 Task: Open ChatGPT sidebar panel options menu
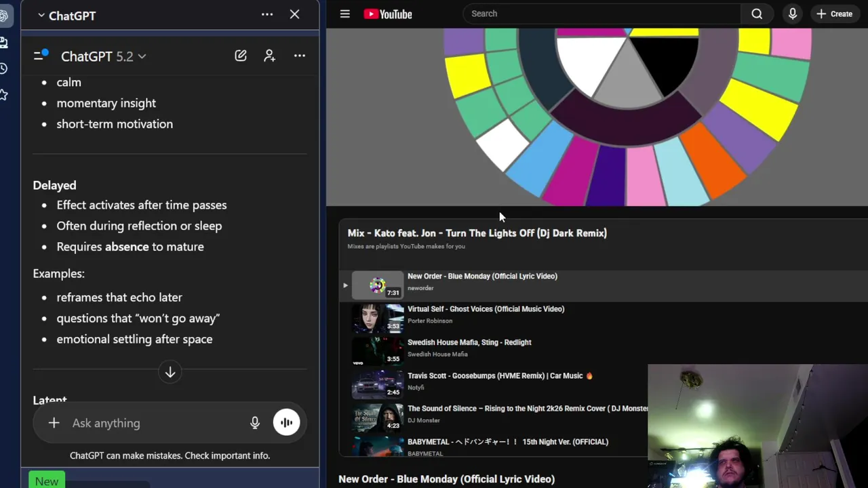coord(267,14)
